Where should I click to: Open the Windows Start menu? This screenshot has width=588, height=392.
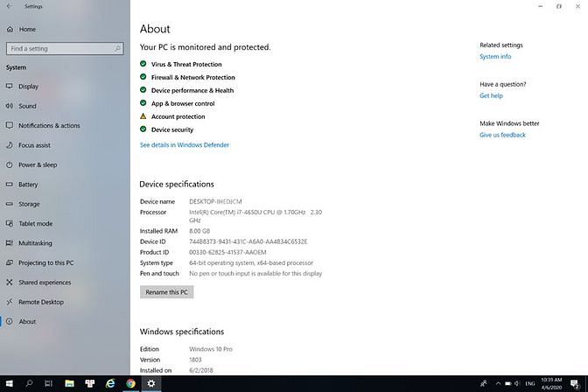10,383
